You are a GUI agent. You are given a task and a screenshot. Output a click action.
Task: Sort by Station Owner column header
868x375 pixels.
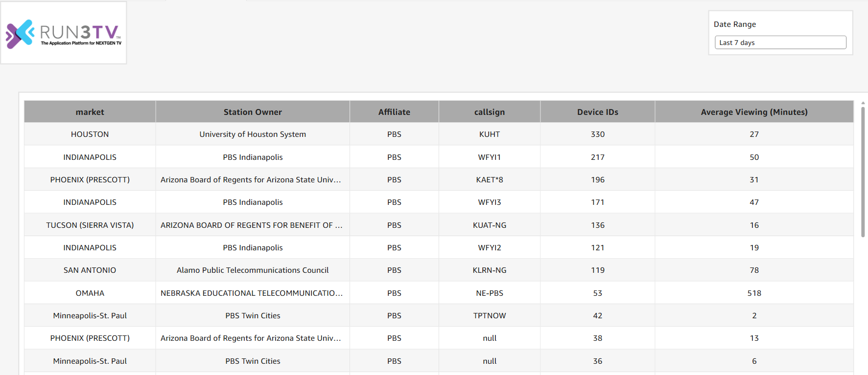[x=253, y=112]
